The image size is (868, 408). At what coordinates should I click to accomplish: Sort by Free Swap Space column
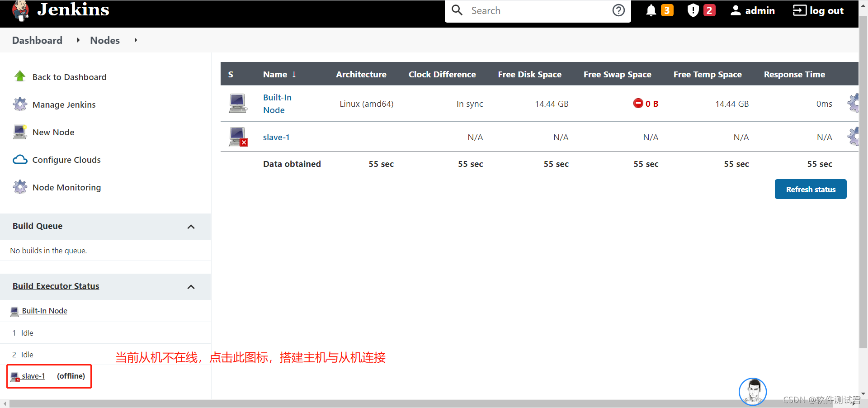[617, 74]
